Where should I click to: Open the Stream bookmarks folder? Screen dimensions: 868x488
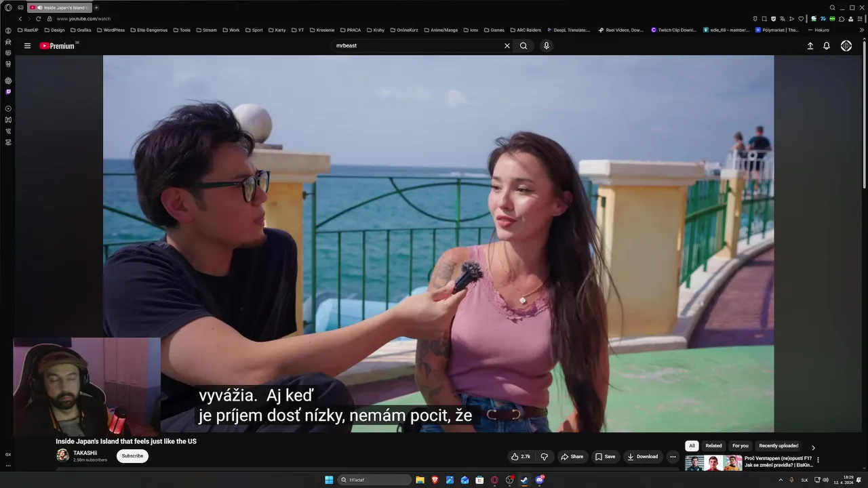(207, 30)
